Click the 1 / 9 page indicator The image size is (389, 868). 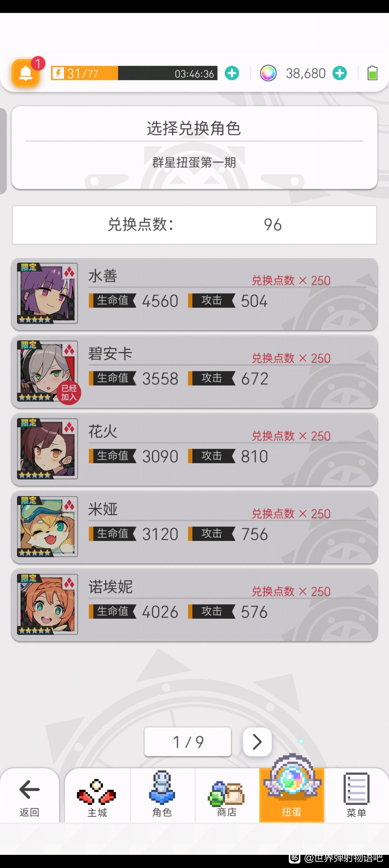click(x=188, y=742)
